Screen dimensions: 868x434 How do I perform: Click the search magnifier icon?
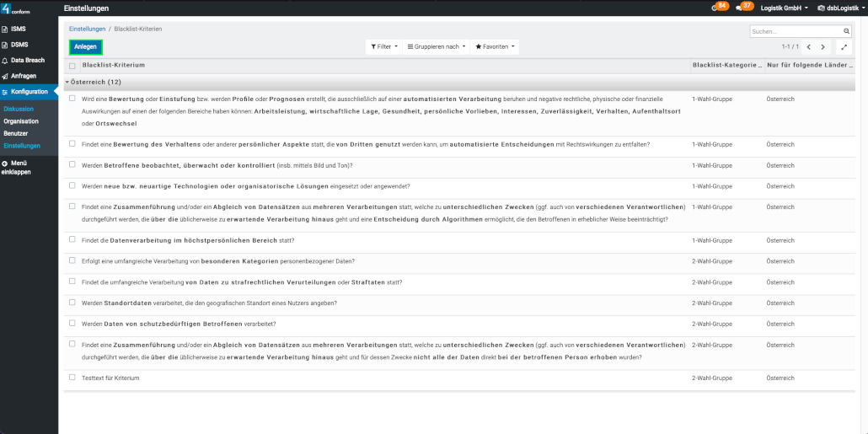click(x=846, y=31)
